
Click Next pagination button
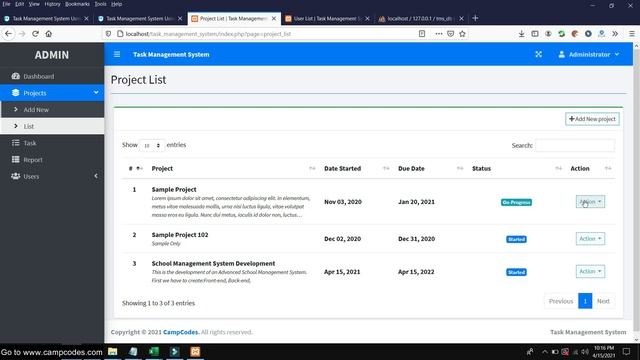[603, 301]
